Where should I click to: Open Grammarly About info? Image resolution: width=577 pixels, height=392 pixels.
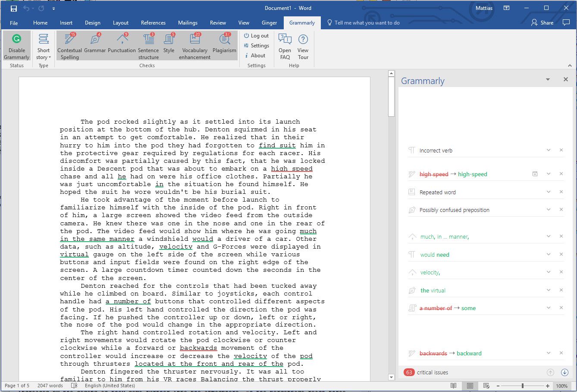(x=254, y=56)
